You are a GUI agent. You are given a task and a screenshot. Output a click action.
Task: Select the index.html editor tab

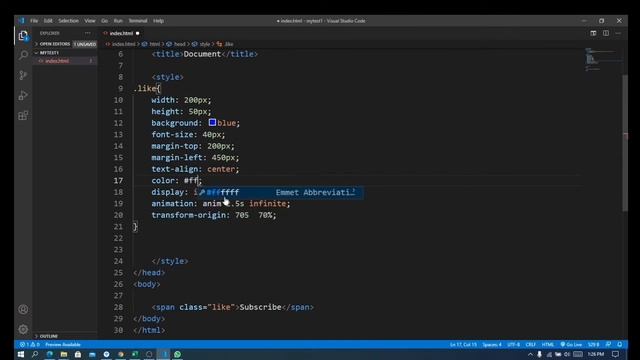[x=121, y=33]
